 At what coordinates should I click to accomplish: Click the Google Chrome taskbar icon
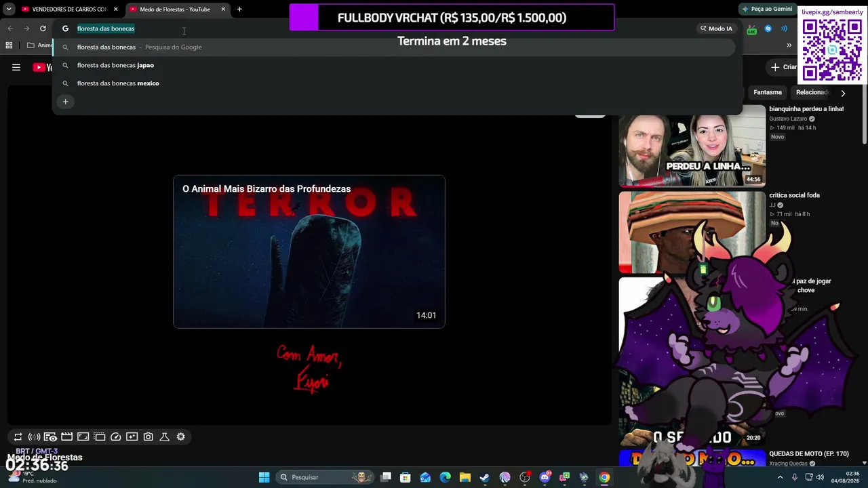click(x=604, y=477)
